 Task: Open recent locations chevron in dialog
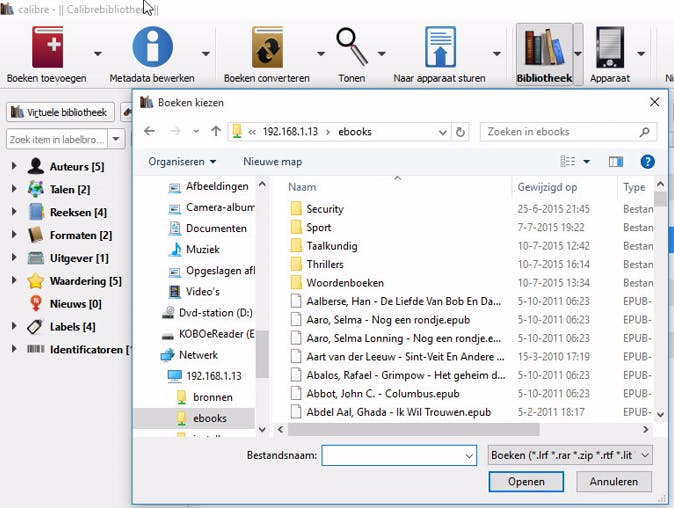(x=196, y=132)
